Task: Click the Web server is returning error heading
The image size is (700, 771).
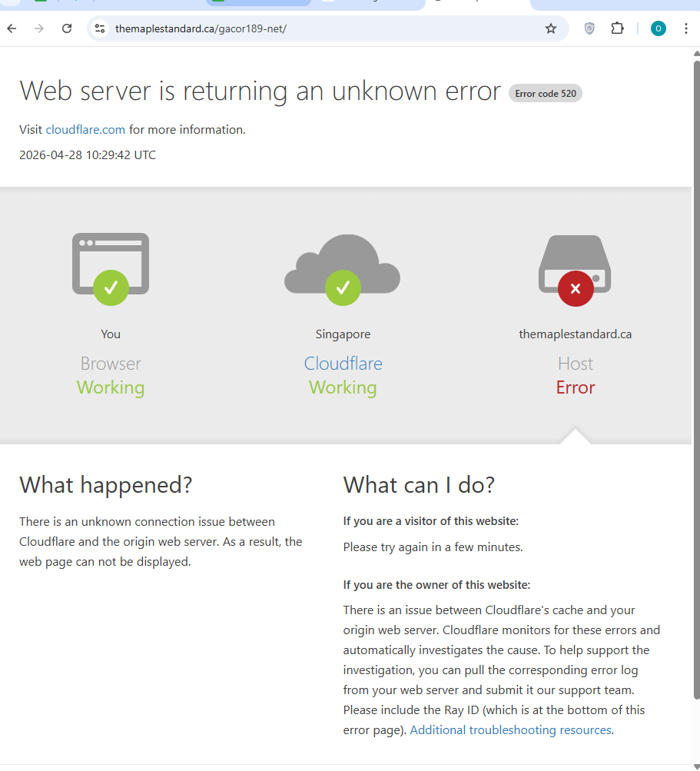Action: click(260, 91)
